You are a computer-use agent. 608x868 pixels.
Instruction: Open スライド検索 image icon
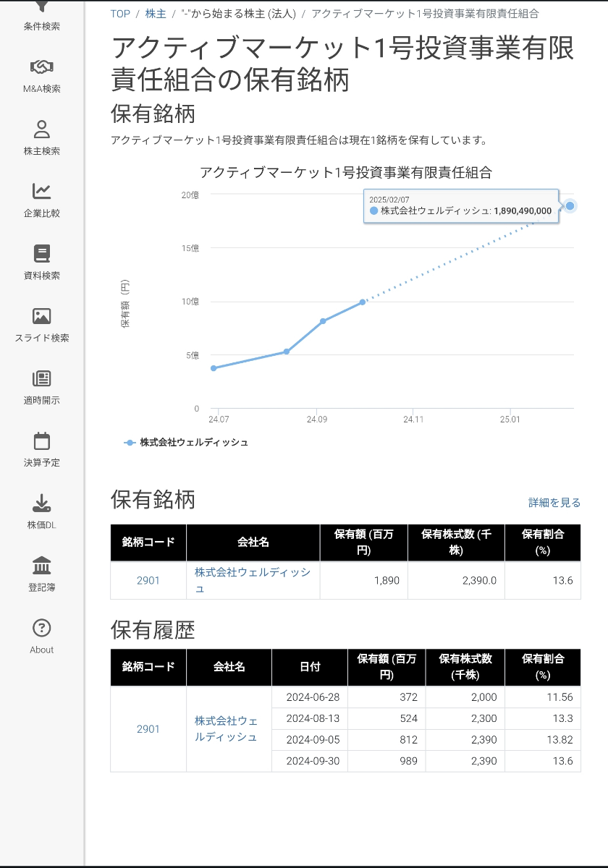coord(41,316)
